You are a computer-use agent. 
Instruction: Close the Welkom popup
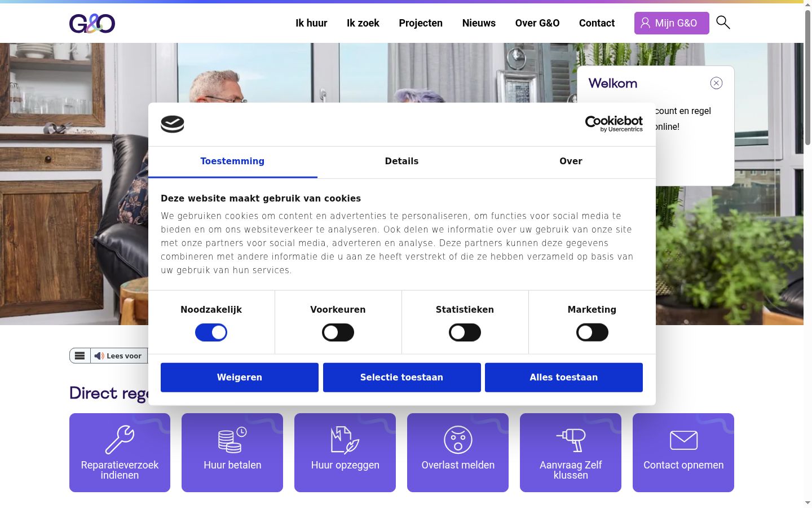click(x=716, y=83)
